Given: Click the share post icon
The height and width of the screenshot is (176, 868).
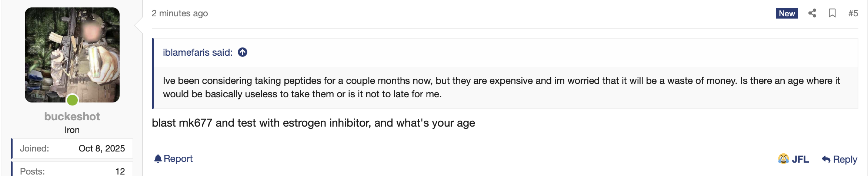Looking at the screenshot, I should 812,13.
